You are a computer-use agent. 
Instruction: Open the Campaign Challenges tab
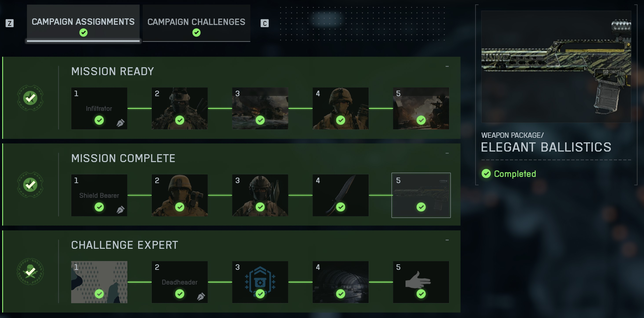[x=196, y=23]
